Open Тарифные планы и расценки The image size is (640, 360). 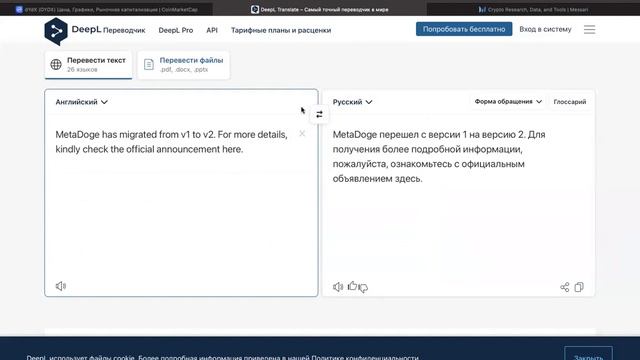click(281, 30)
